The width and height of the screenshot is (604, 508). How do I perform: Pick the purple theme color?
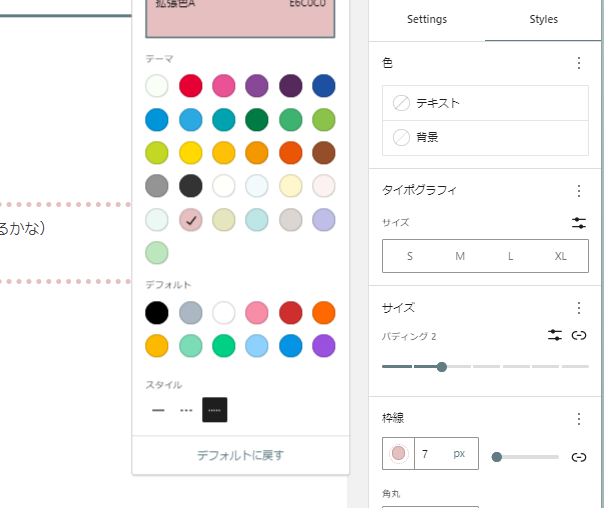[257, 86]
